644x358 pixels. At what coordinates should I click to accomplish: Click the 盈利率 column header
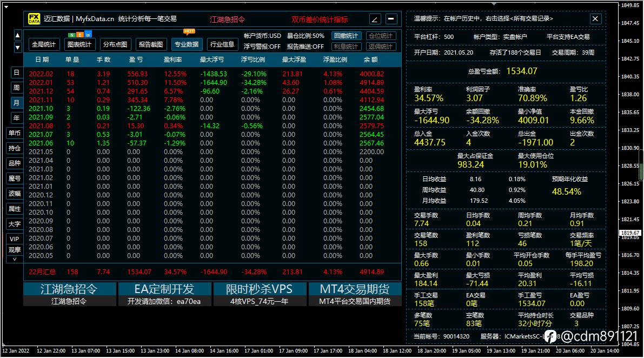(173, 59)
